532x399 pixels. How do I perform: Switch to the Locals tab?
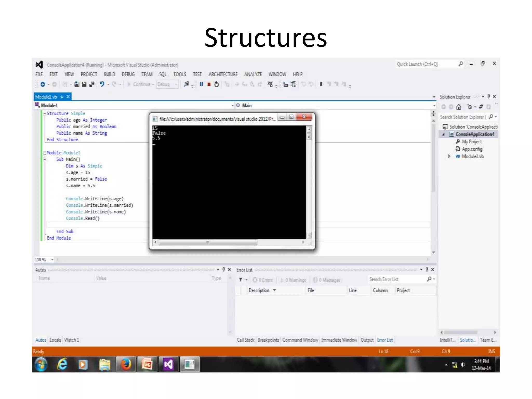(x=55, y=340)
